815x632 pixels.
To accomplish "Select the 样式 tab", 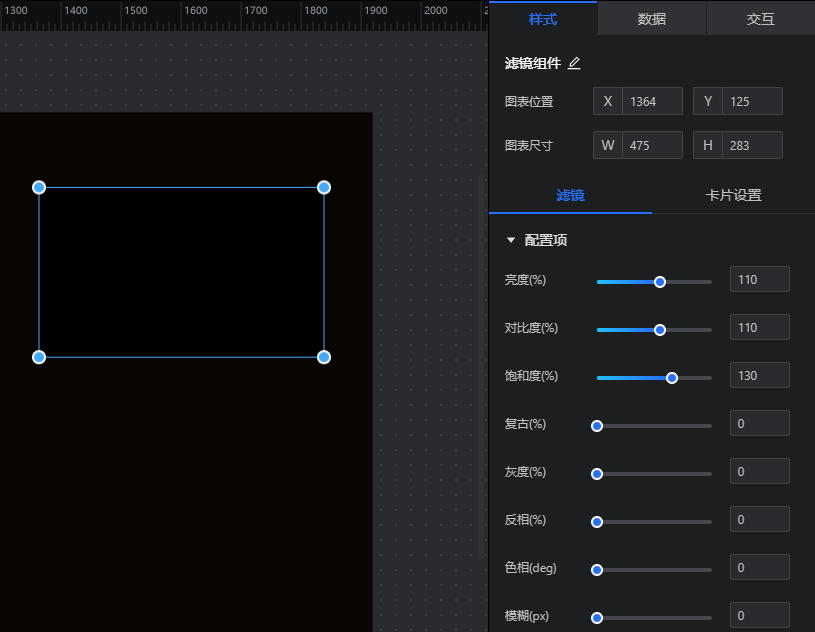I will click(543, 18).
